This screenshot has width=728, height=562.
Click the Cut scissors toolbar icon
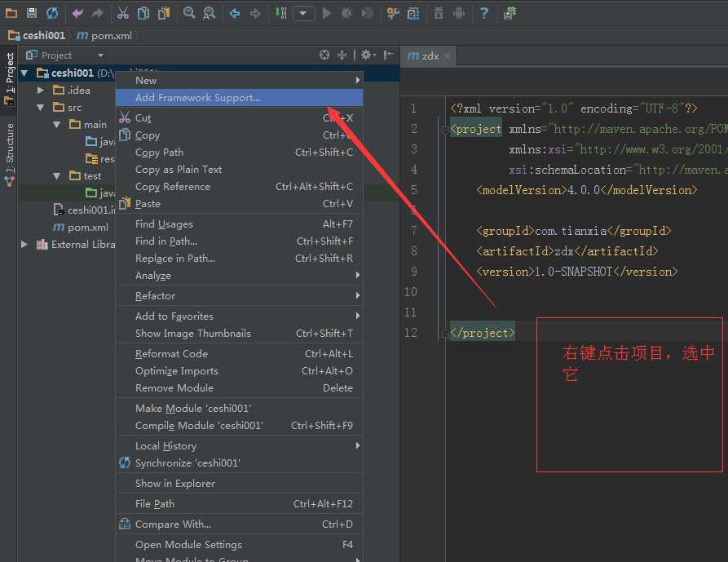(122, 14)
